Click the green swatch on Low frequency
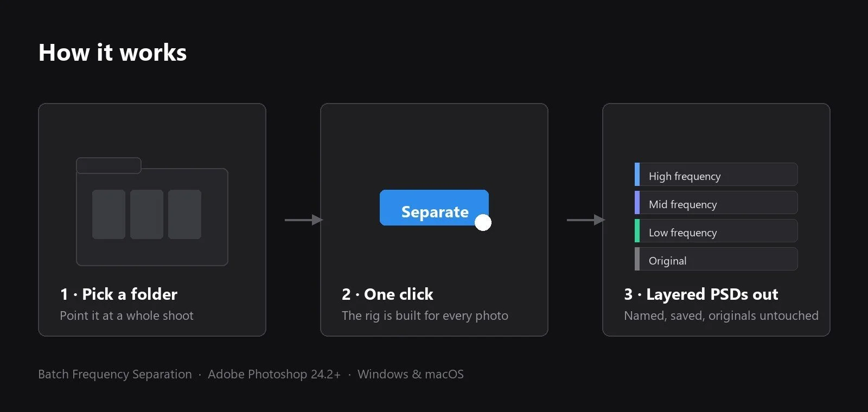The image size is (868, 412). pyautogui.click(x=637, y=231)
